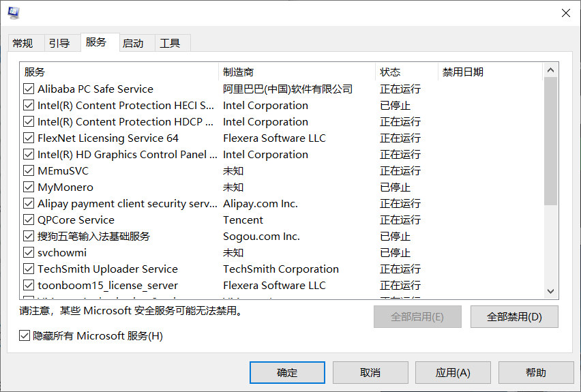Click the scrollbar down arrow
The image size is (581, 392).
click(550, 291)
